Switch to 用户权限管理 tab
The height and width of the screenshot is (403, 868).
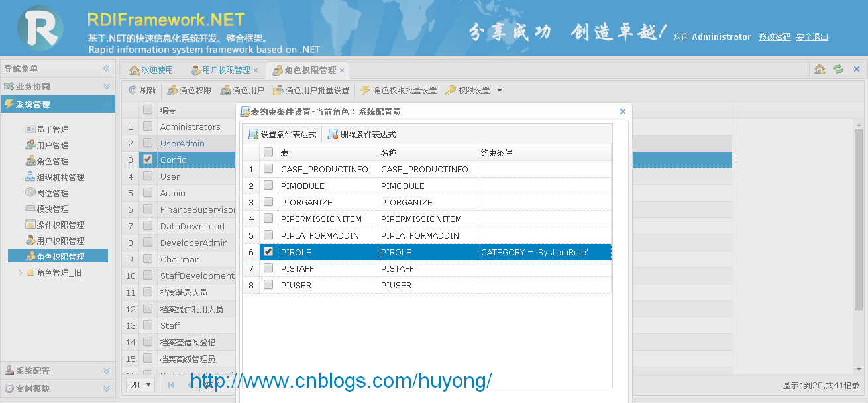[222, 70]
